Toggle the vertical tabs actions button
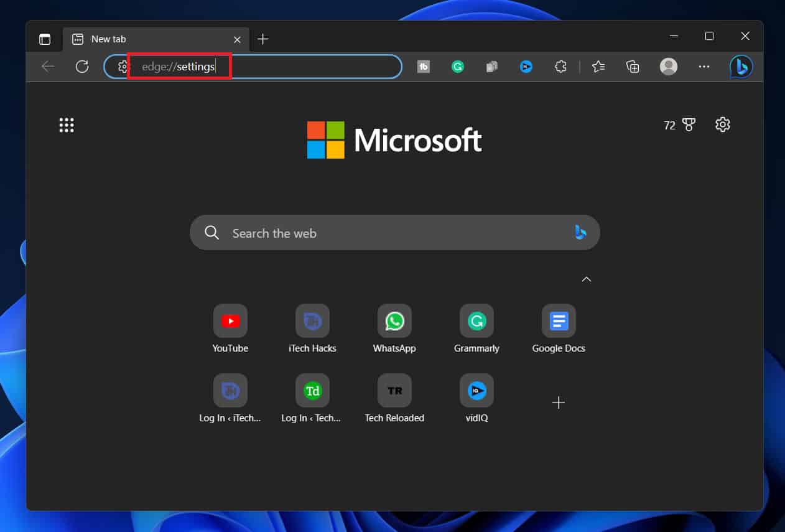 [x=45, y=39]
